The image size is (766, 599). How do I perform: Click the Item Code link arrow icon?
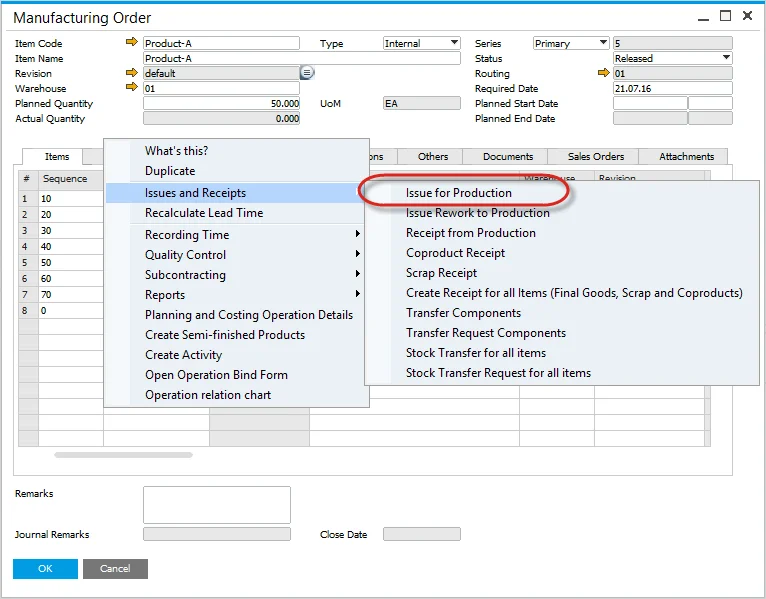[x=131, y=43]
